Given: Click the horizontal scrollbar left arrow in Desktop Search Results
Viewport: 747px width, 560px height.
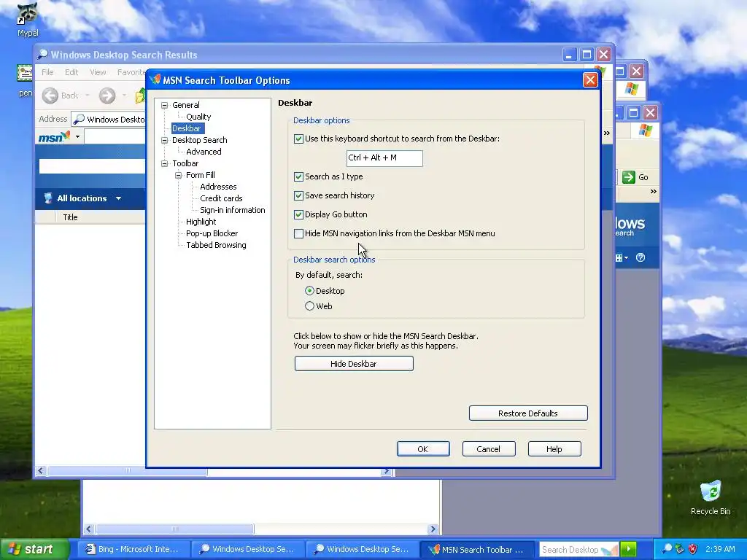Looking at the screenshot, I should 41,471.
